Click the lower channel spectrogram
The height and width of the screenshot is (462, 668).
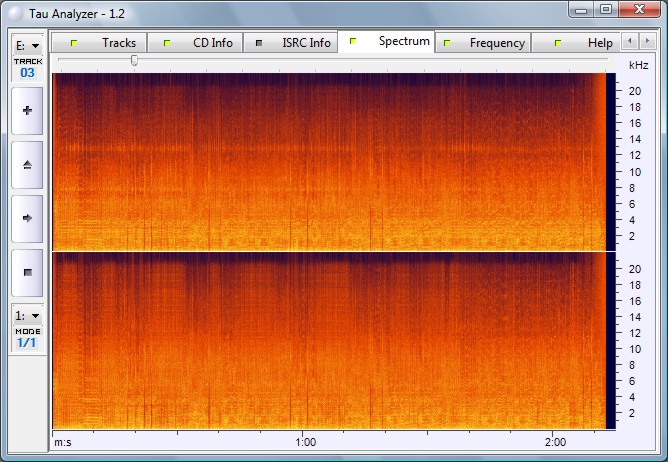[330, 340]
